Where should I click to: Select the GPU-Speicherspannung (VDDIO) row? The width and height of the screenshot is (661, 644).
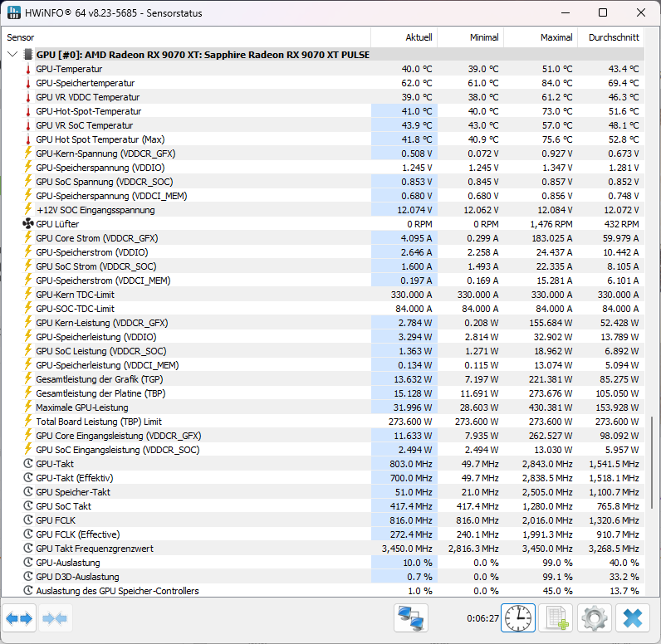click(x=333, y=168)
